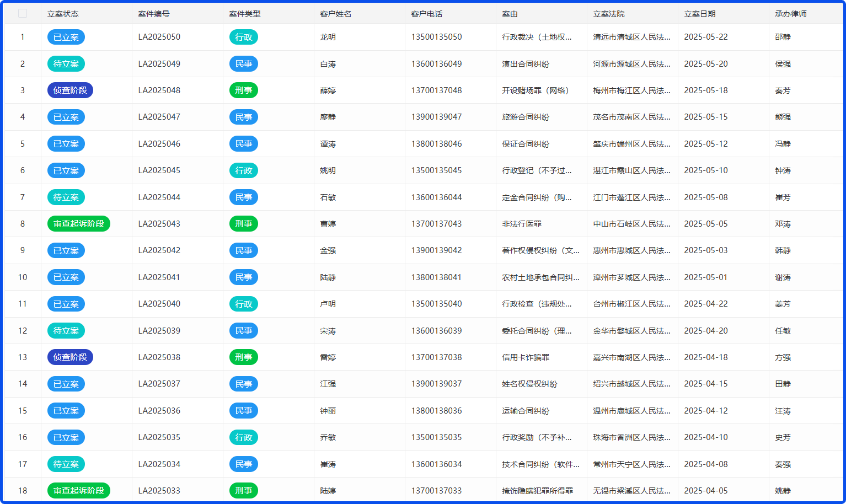Tick the select-all checkbox in table header
Screen dimensions: 846x504
(x=23, y=13)
